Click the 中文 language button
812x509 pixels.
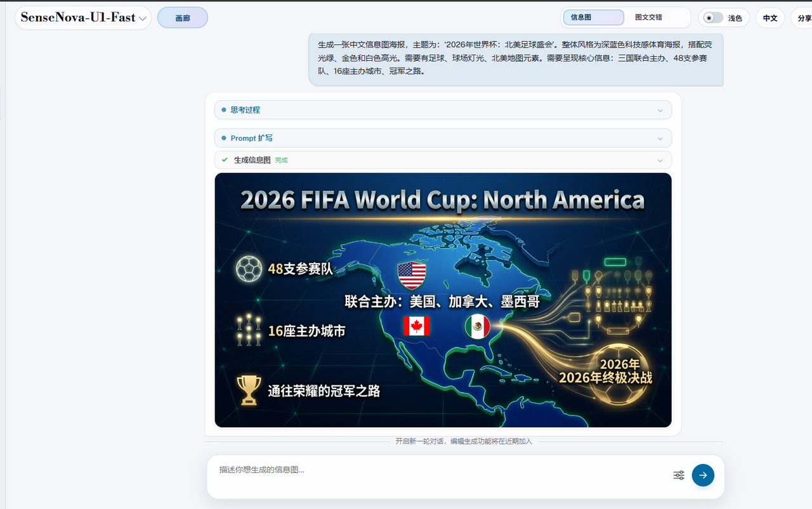click(x=770, y=18)
